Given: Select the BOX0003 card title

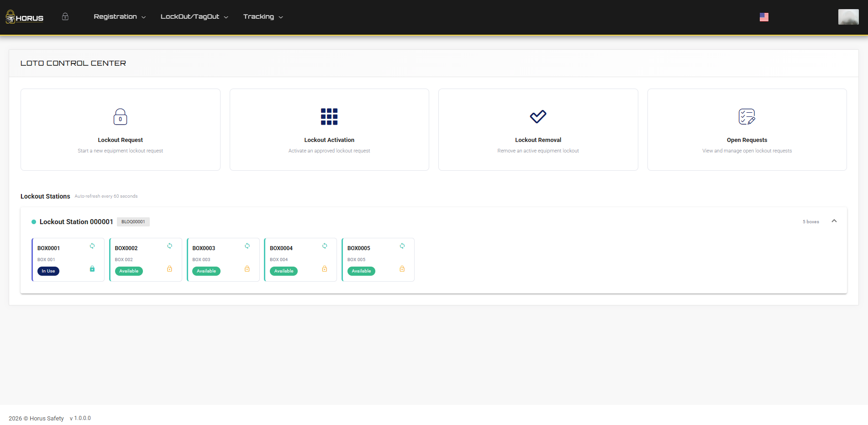Looking at the screenshot, I should (204, 248).
